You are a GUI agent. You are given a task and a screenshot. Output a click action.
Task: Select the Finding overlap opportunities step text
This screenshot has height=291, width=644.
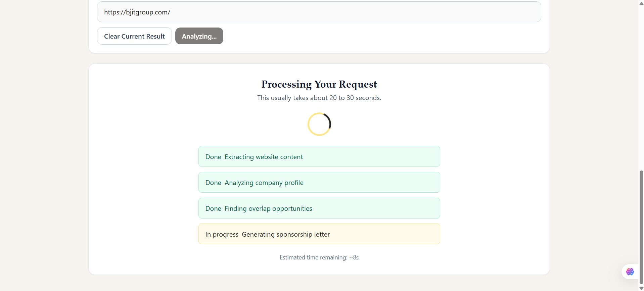click(268, 208)
